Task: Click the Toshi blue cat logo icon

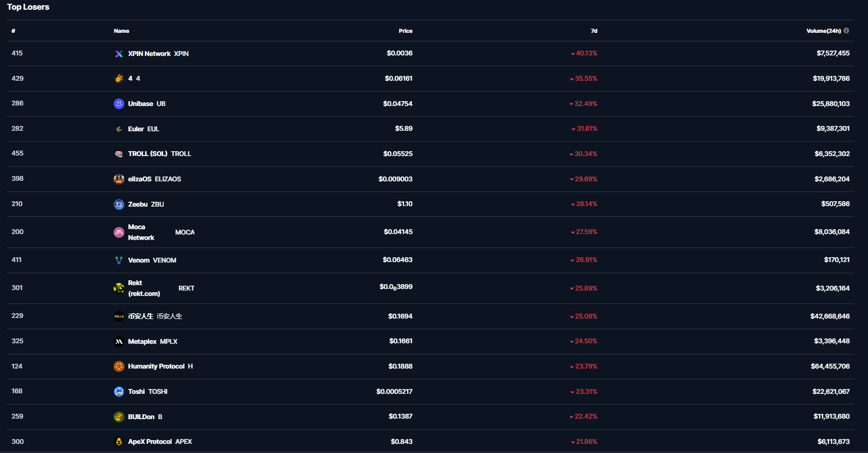Action: 119,392
